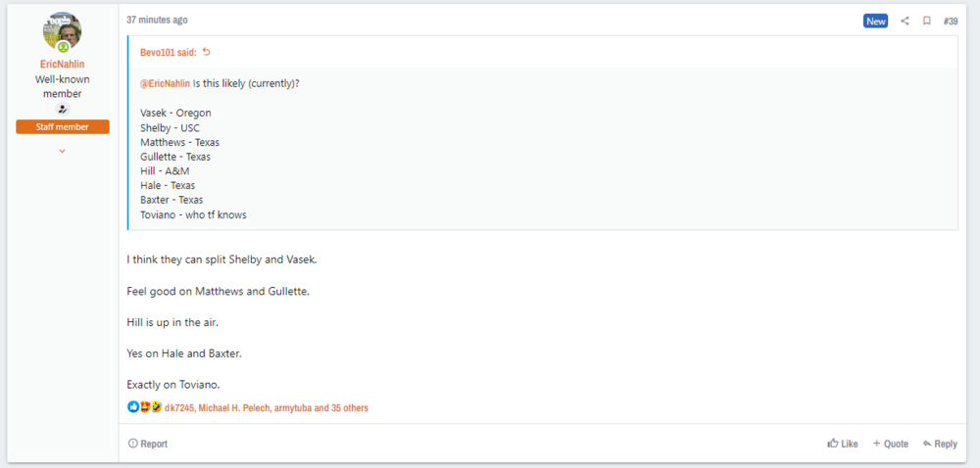View list of users who reacted
Screen dimensions: 980x468
pyautogui.click(x=267, y=407)
